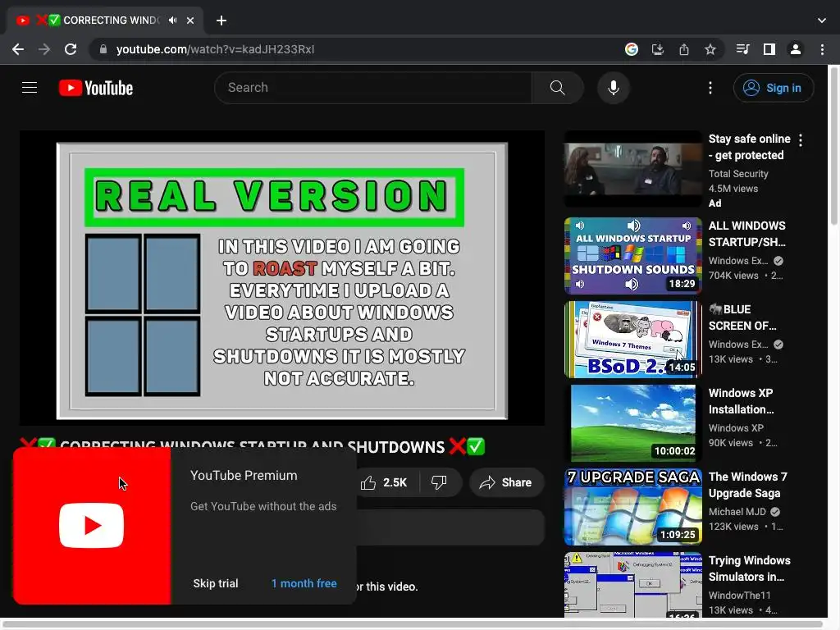Open All Windows Startup Shutdown Sounds thumbnail
This screenshot has height=630, width=840.
click(633, 256)
